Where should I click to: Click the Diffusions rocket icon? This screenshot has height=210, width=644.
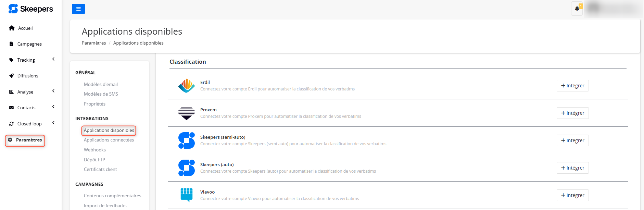tap(11, 76)
